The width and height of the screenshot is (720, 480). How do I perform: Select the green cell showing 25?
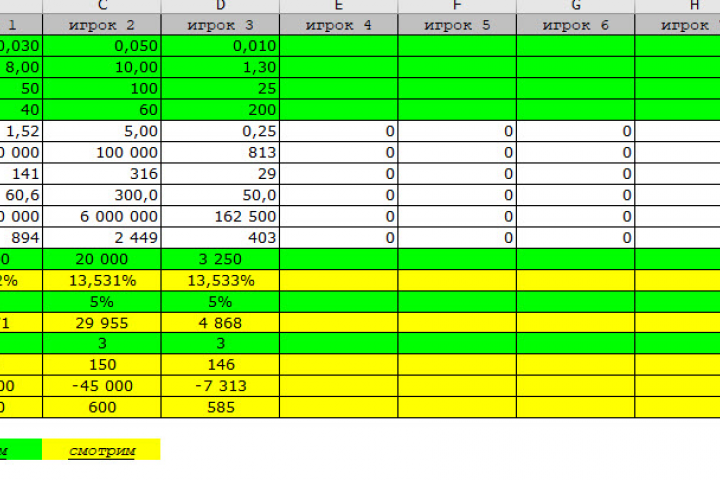point(220,88)
